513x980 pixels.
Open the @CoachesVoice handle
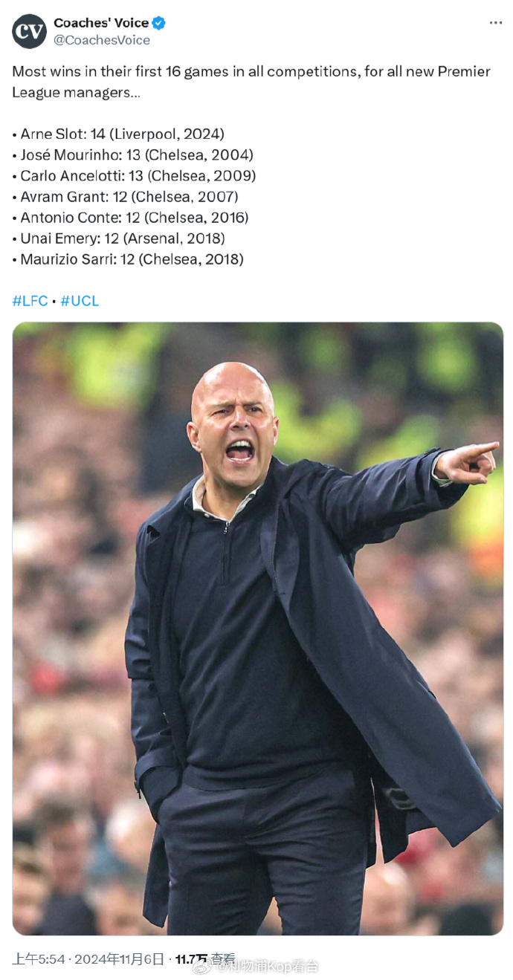click(102, 40)
